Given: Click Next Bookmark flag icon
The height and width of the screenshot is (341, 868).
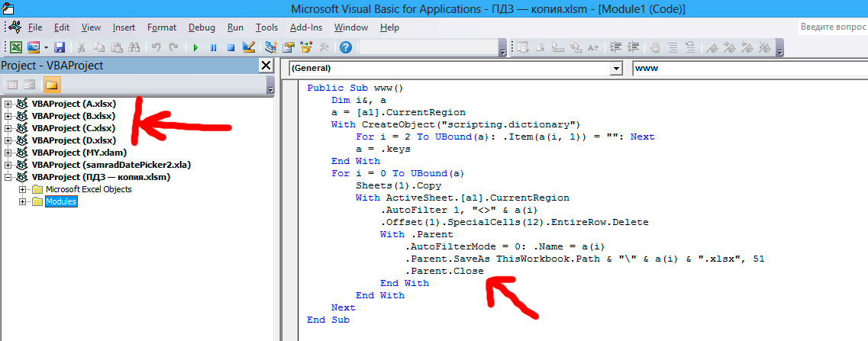Looking at the screenshot, I should point(730,47).
